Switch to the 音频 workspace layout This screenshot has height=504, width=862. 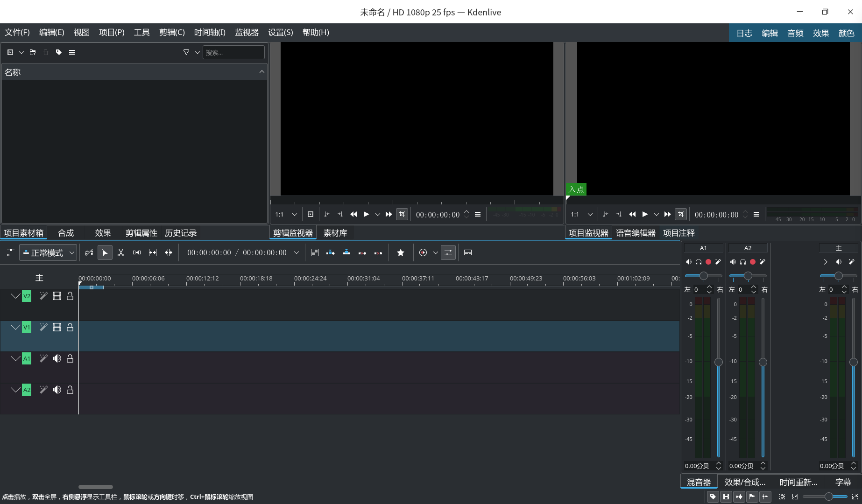(795, 33)
